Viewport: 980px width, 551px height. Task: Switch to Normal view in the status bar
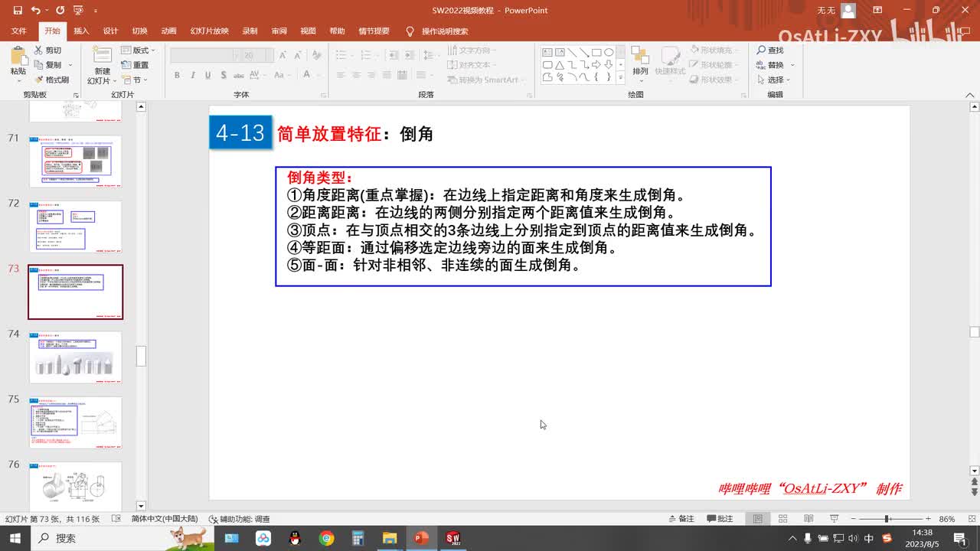[x=758, y=519]
